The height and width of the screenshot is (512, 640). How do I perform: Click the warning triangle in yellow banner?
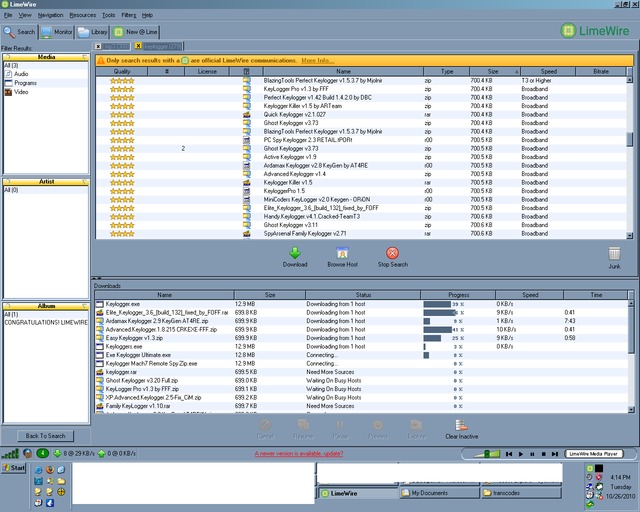click(x=101, y=60)
